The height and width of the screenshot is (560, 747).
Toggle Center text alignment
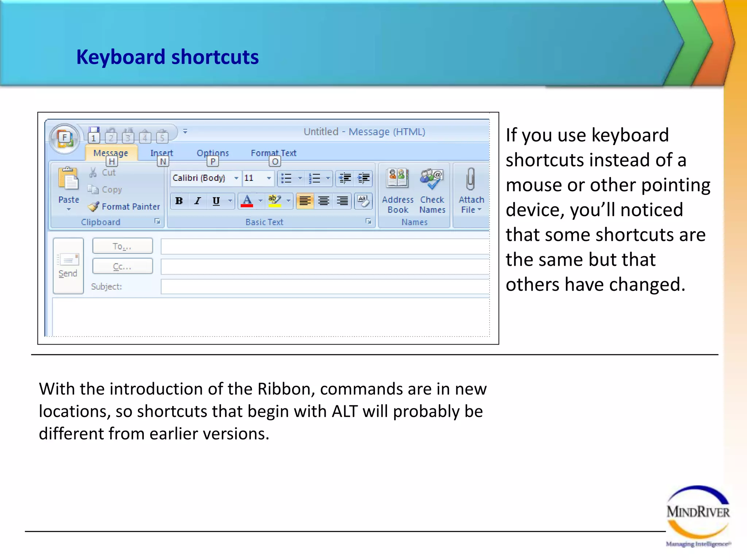[x=324, y=201]
